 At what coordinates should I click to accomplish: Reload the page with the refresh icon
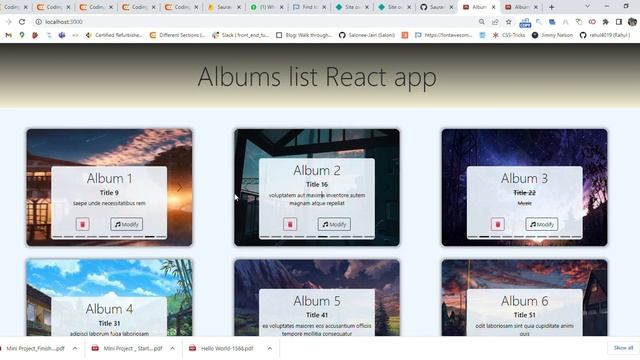pos(22,22)
